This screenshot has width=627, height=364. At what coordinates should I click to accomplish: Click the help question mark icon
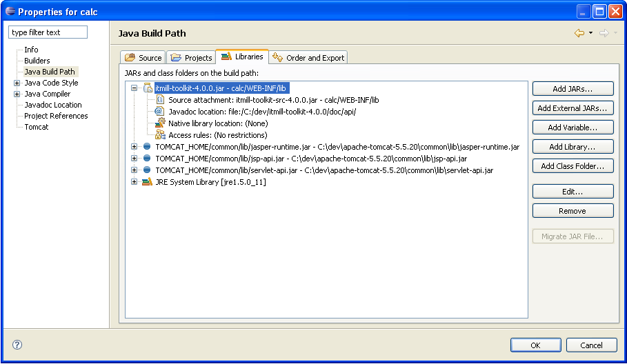(18, 345)
